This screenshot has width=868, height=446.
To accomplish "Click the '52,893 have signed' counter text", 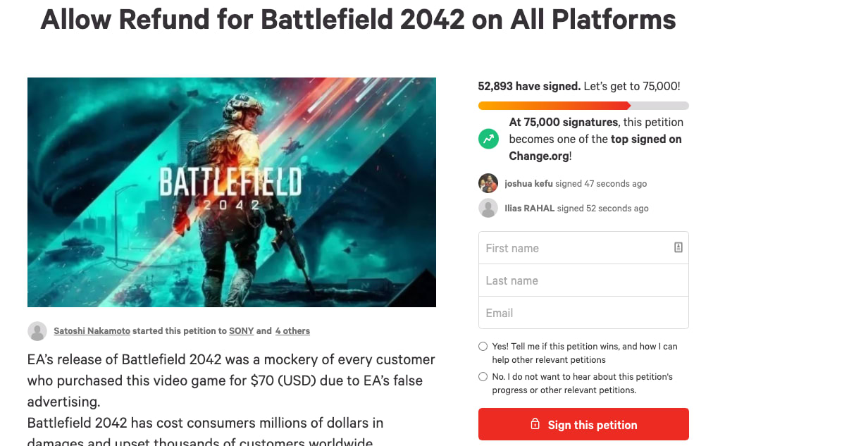I will coord(529,86).
